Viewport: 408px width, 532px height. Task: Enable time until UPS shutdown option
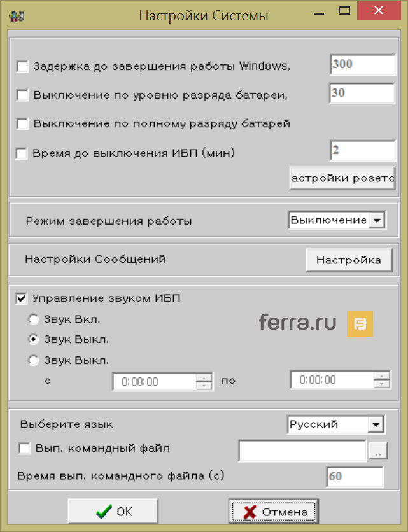click(22, 153)
